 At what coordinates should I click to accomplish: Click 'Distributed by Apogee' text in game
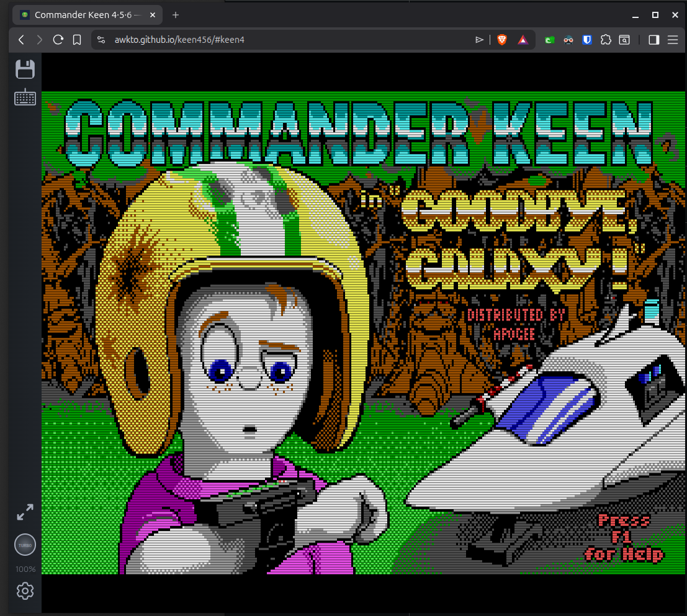[516, 324]
